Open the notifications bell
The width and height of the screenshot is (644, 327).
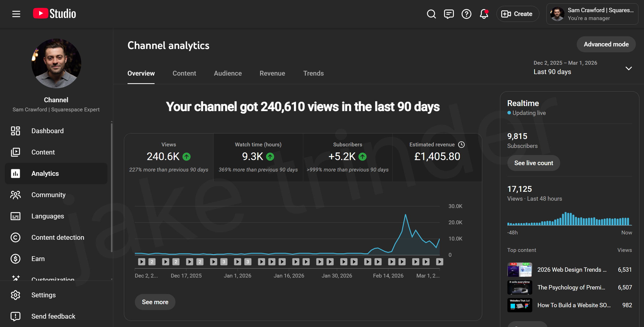pyautogui.click(x=483, y=14)
